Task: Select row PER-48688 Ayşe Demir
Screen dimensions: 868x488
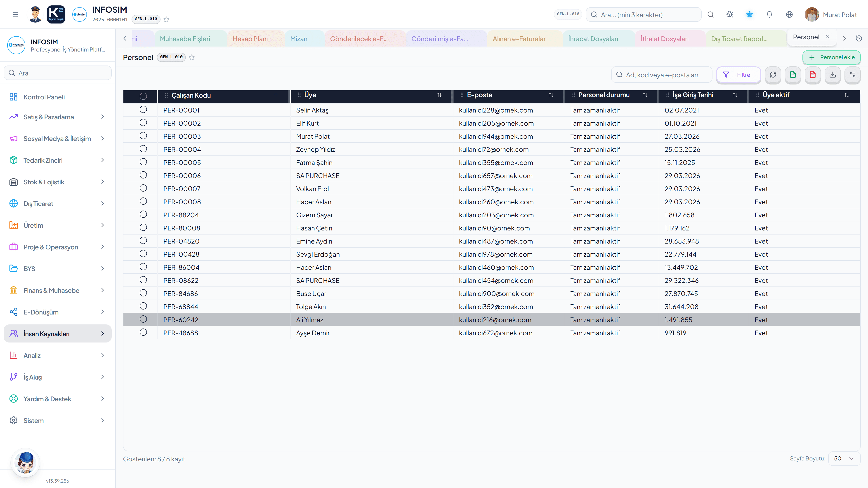Action: (143, 332)
